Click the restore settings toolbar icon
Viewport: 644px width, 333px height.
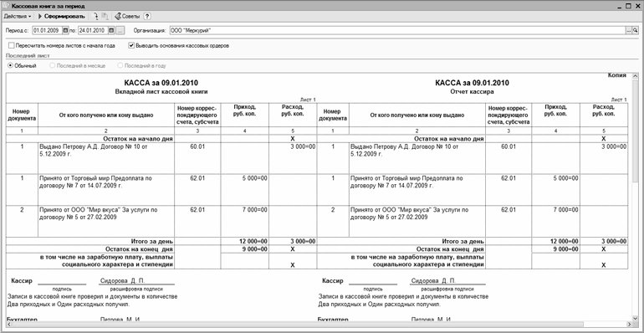[x=96, y=17]
